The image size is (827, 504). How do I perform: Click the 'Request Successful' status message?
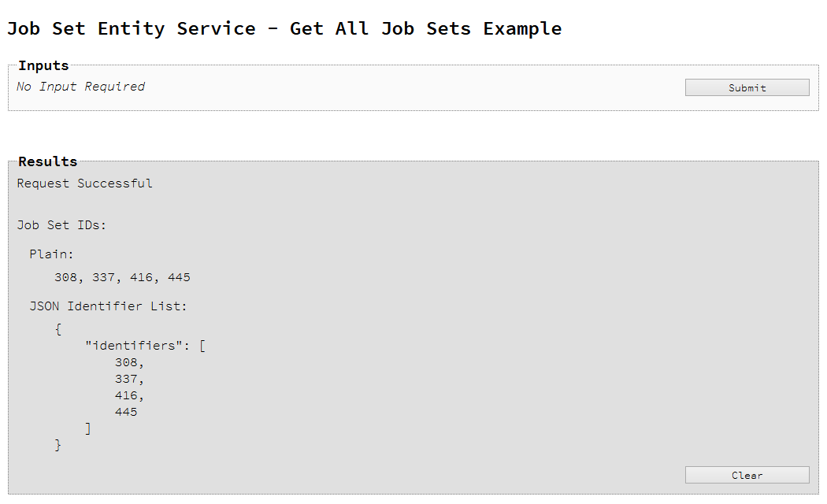(85, 183)
